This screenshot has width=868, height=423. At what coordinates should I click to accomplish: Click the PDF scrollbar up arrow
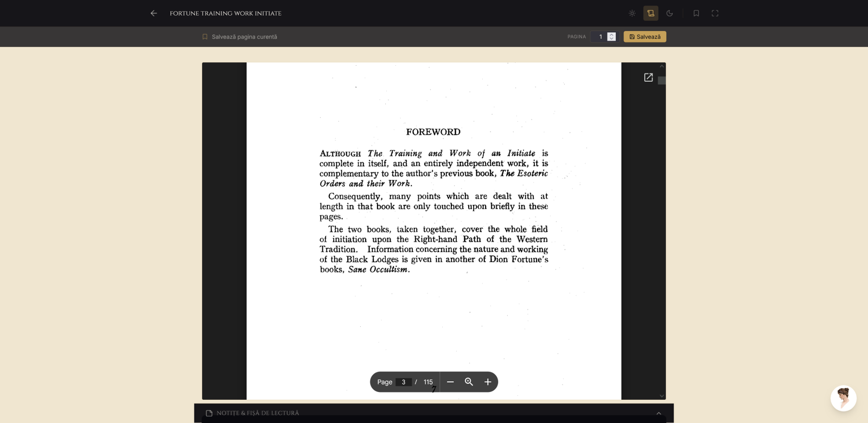pyautogui.click(x=662, y=66)
